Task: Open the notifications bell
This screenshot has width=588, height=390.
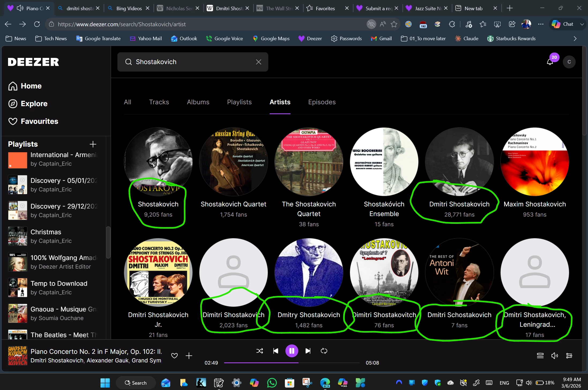Action: point(550,62)
